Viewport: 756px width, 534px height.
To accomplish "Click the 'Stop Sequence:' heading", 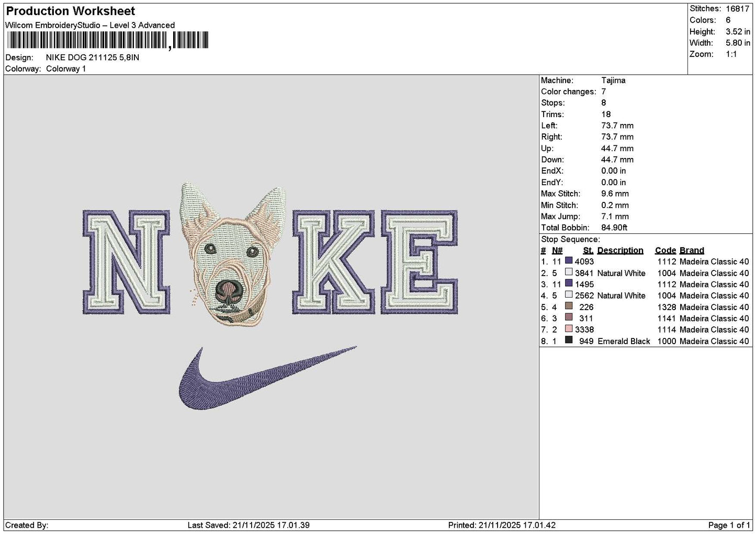I will click(x=570, y=240).
